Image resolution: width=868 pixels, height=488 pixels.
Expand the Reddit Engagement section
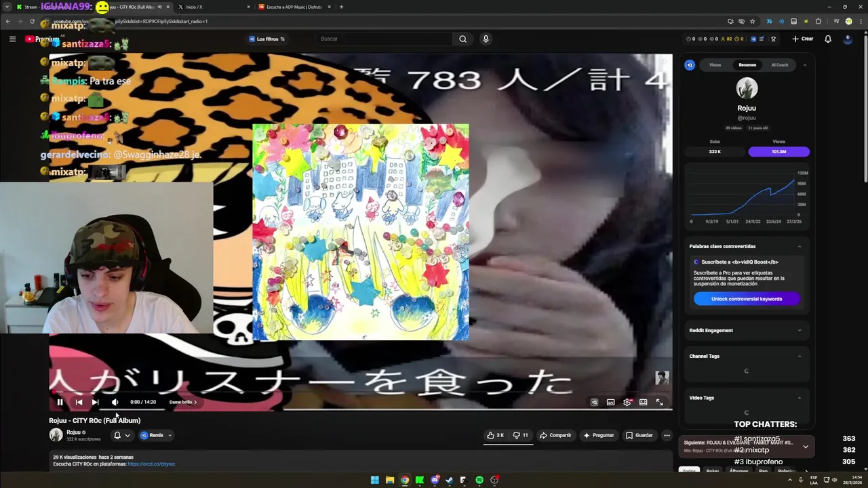click(x=800, y=330)
